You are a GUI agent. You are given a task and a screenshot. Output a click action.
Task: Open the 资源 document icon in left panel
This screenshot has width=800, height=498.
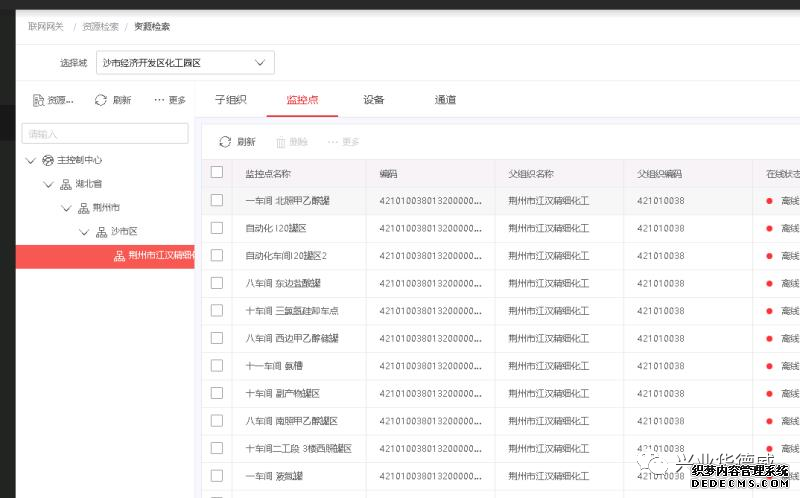click(x=38, y=100)
